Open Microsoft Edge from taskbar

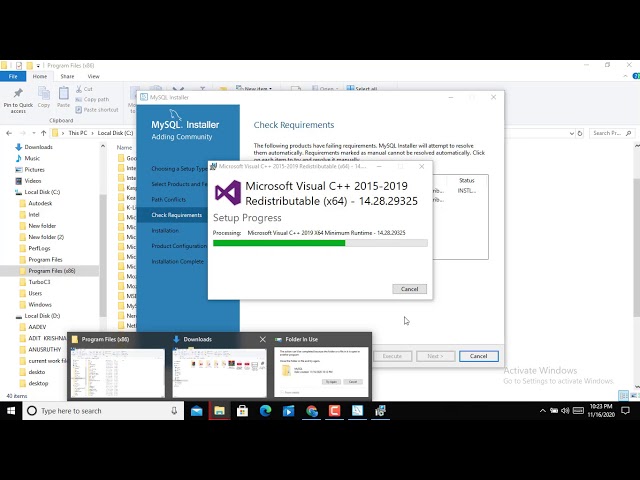pyautogui.click(x=265, y=411)
